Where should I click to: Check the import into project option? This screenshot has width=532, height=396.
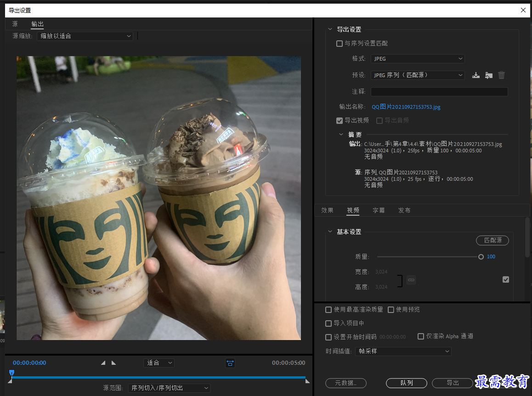(328, 323)
